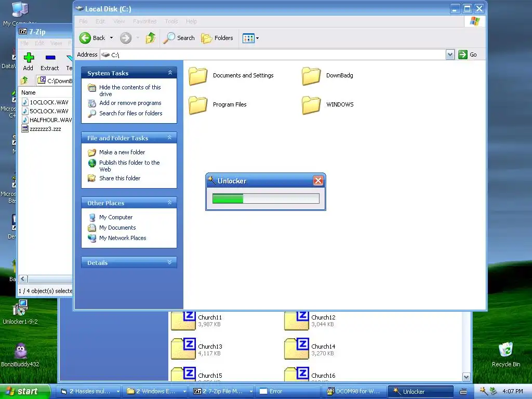The width and height of the screenshot is (532, 399).
Task: Click the Go button next to address
Action: (468, 55)
